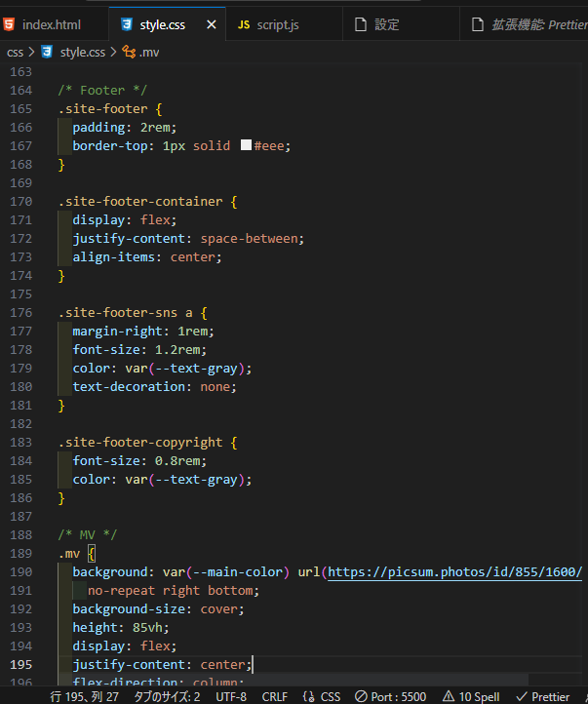
Task: Click the braces icon beside CSS status
Action: point(309,697)
